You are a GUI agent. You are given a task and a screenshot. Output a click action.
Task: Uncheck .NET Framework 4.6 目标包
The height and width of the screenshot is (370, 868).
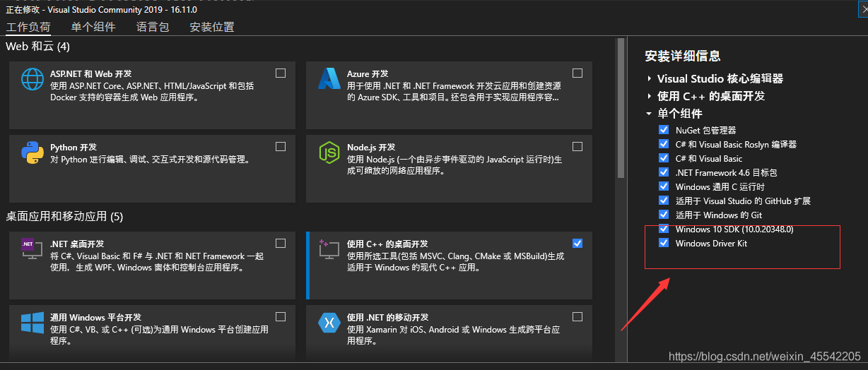(663, 172)
